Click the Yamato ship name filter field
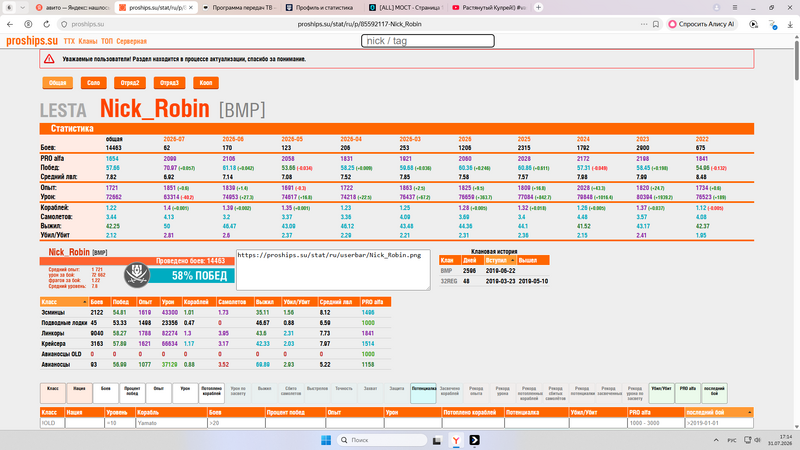The width and height of the screenshot is (800, 450). click(x=171, y=423)
